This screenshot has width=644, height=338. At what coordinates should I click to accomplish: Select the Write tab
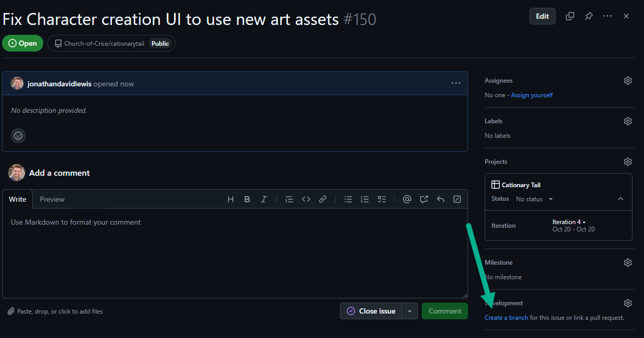(18, 199)
